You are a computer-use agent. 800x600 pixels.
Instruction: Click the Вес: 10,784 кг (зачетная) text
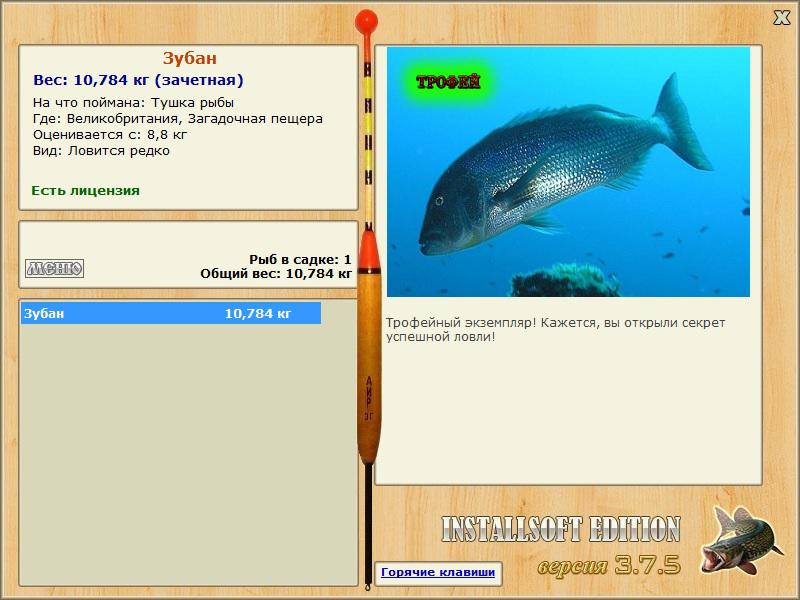138,80
